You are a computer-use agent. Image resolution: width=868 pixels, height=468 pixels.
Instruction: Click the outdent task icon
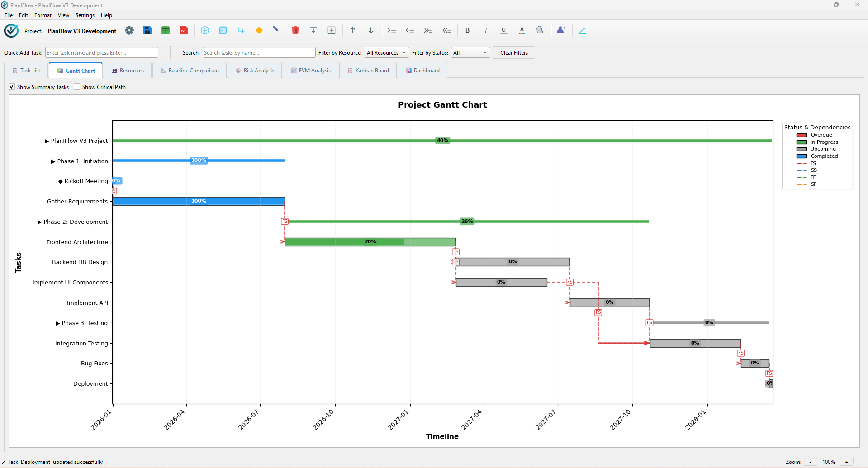coord(410,30)
